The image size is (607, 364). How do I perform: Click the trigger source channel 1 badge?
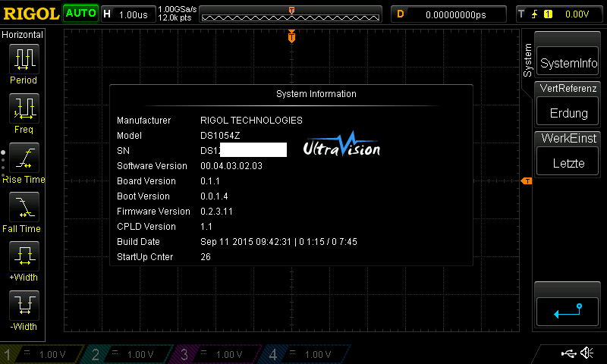548,14
